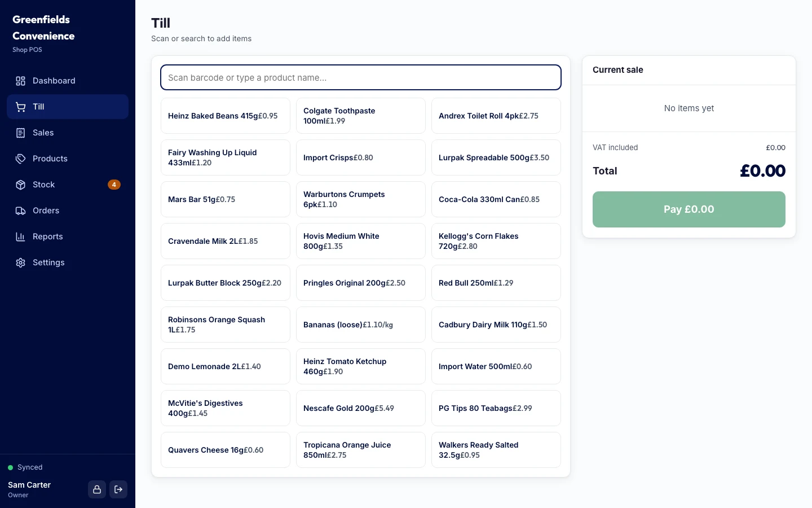Add Red Bull 250ml to sale
This screenshot has width=812, height=508.
pos(496,283)
